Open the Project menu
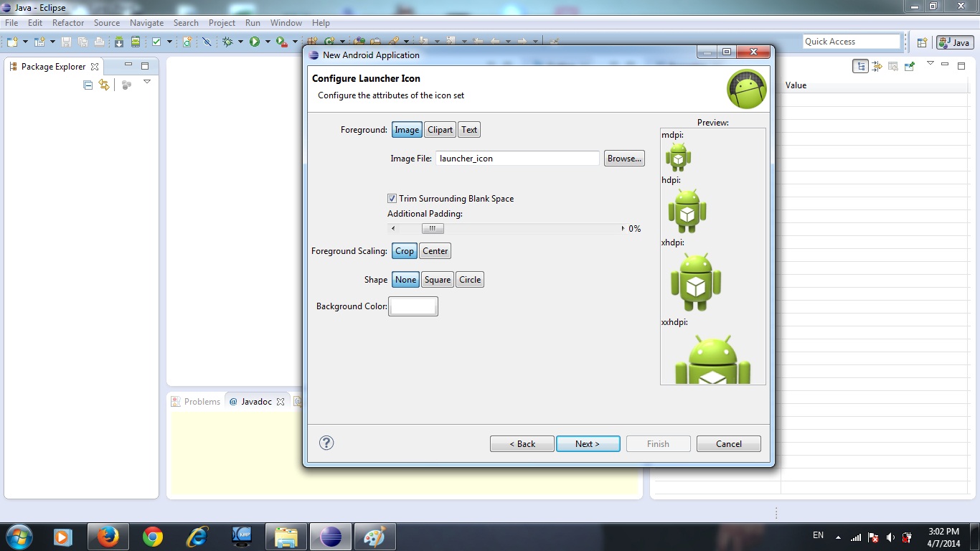 pyautogui.click(x=222, y=23)
